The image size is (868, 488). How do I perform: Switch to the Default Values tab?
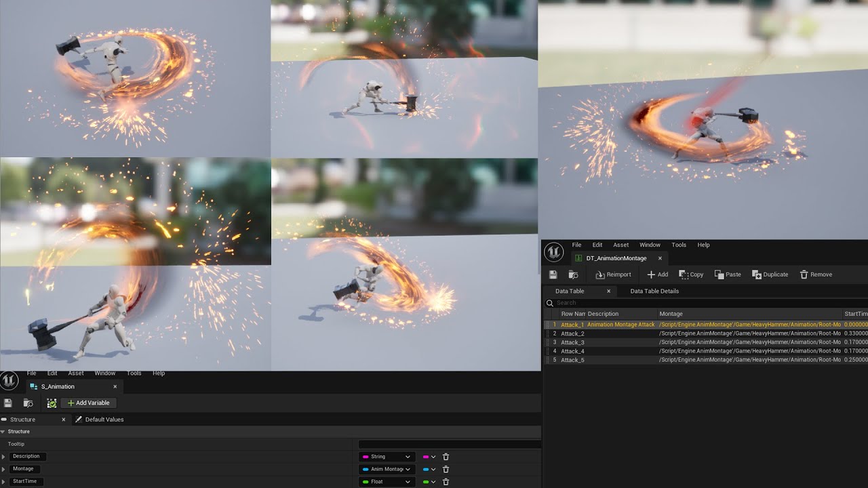tap(104, 420)
